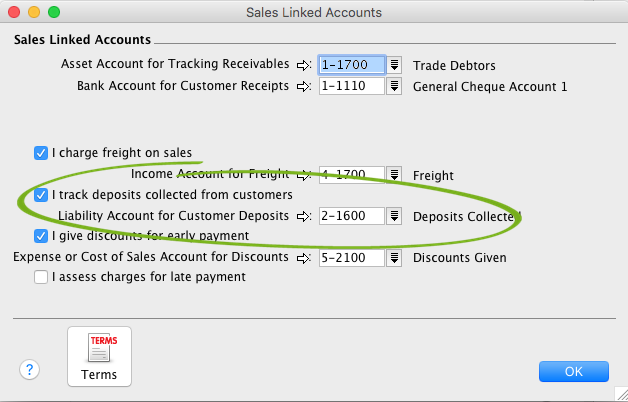Focus the 5-2100 discounts account field
The height and width of the screenshot is (402, 628).
pos(352,258)
